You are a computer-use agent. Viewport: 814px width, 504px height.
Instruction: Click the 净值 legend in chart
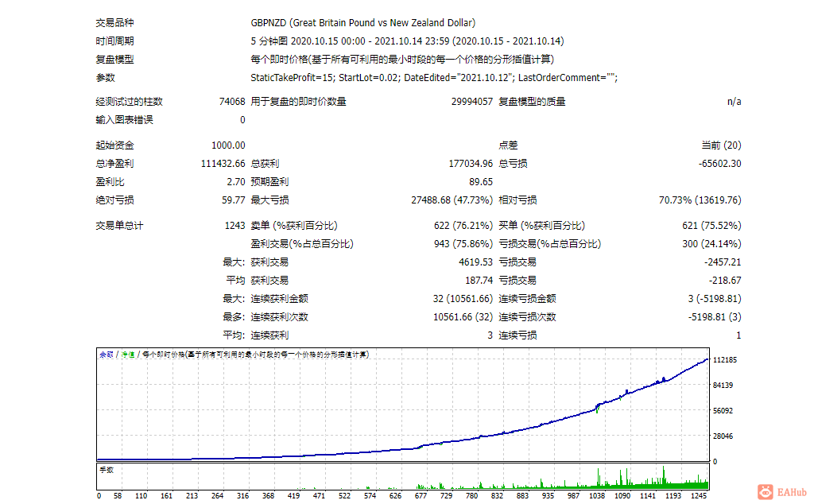click(x=128, y=355)
